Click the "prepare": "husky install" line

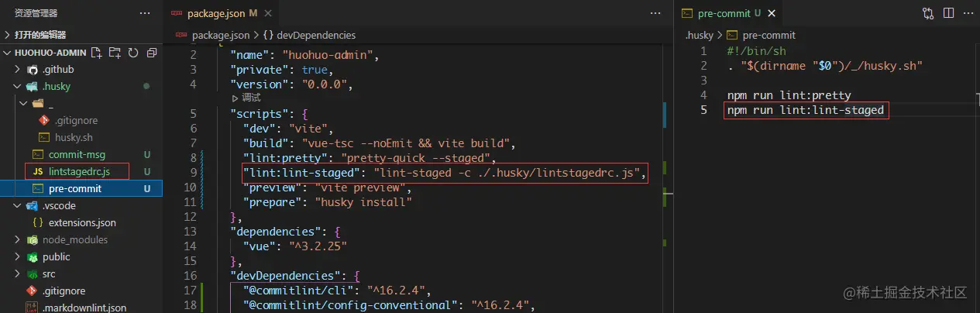coord(327,203)
